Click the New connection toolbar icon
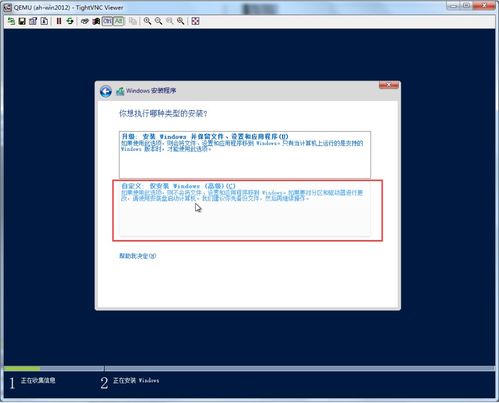 (11, 21)
